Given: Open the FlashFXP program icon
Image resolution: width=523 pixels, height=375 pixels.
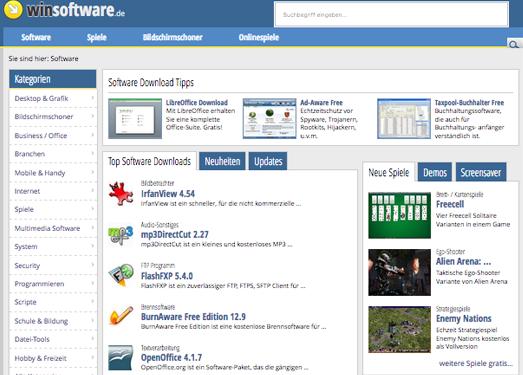Looking at the screenshot, I should (x=121, y=276).
